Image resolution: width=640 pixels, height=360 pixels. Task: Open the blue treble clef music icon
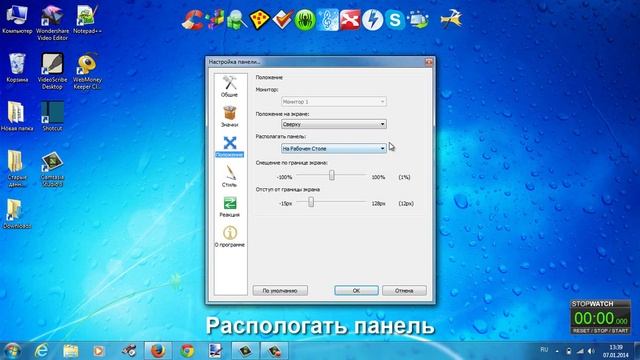(328, 20)
